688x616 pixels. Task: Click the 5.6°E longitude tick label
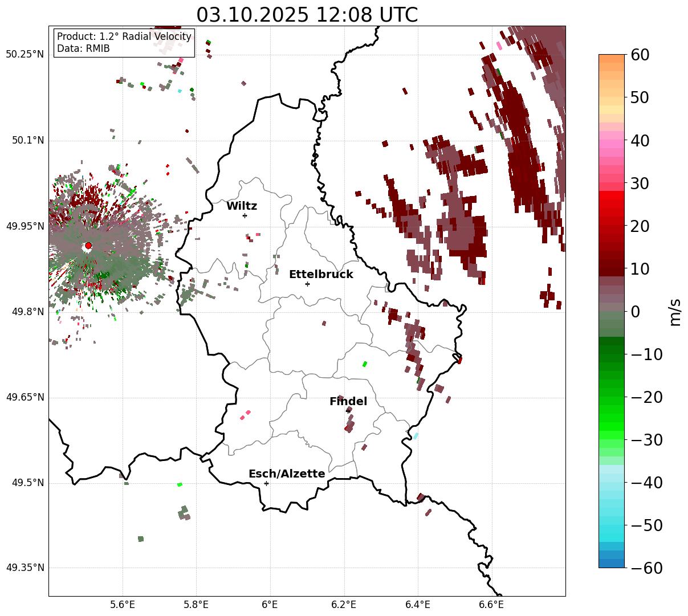coord(123,605)
